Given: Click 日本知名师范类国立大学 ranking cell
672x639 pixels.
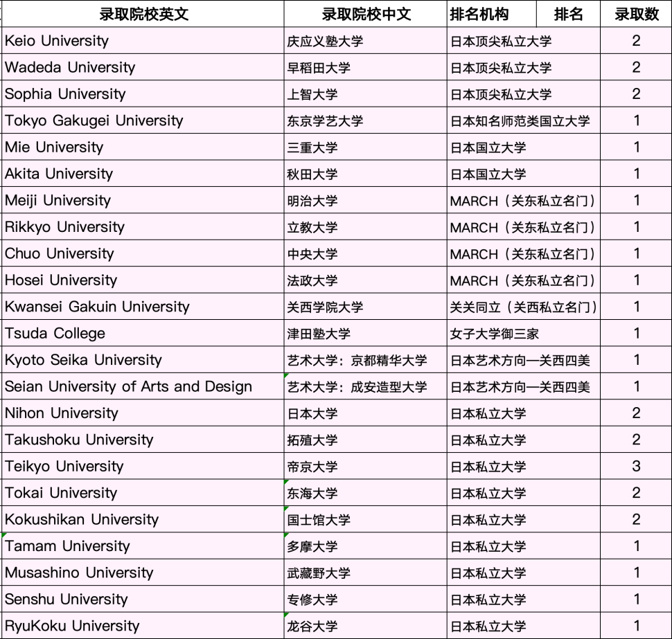Looking at the screenshot, I should pos(523,120).
